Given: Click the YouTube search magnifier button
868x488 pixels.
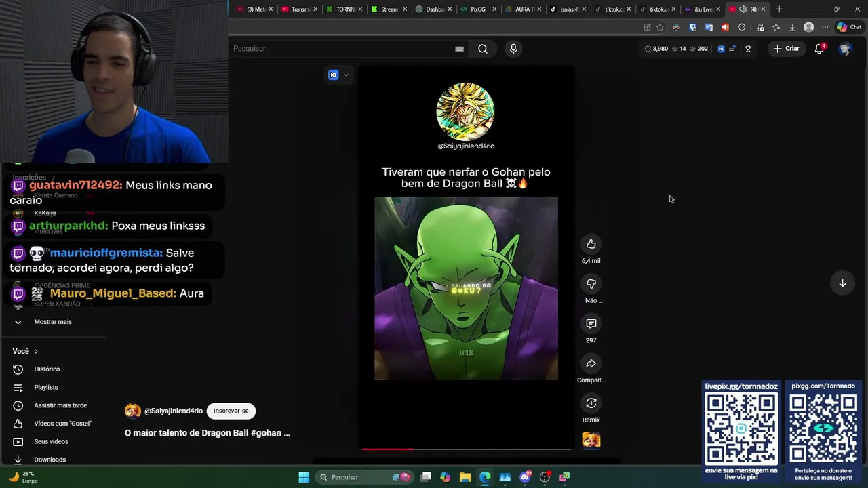Looking at the screenshot, I should [x=483, y=49].
